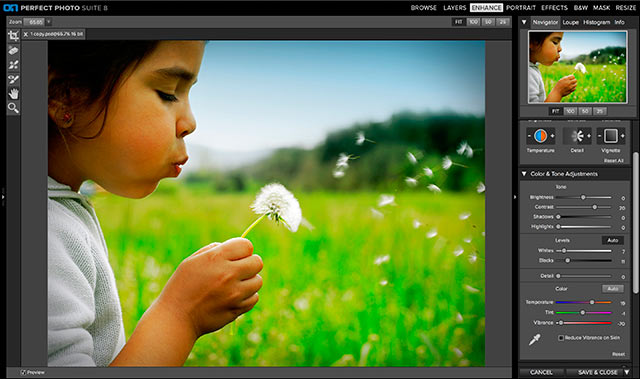Open the Zoom percentage dropdown
640x379 pixels.
coord(49,22)
